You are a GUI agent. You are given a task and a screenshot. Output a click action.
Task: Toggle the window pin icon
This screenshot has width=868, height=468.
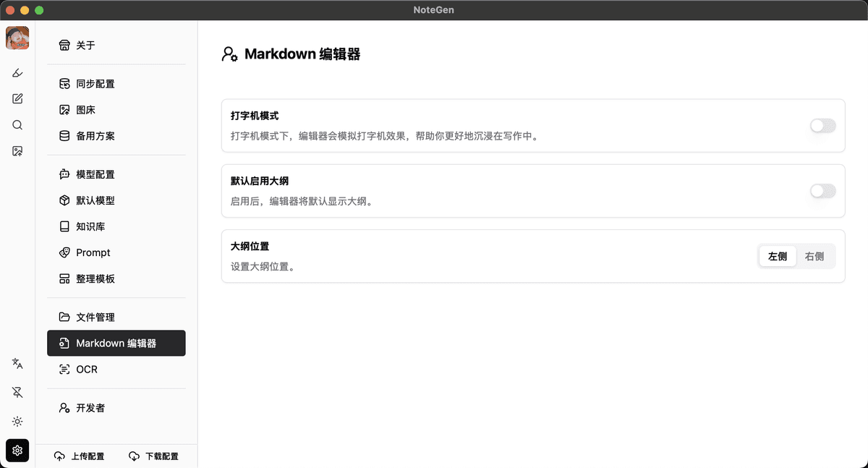tap(17, 392)
